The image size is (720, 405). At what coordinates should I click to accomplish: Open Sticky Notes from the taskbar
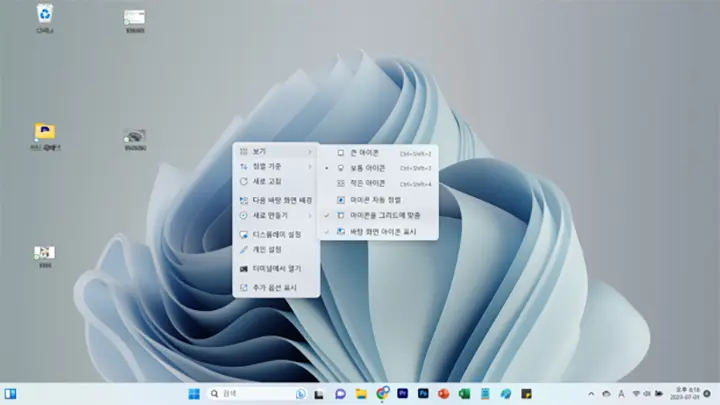pyautogui.click(x=526, y=394)
